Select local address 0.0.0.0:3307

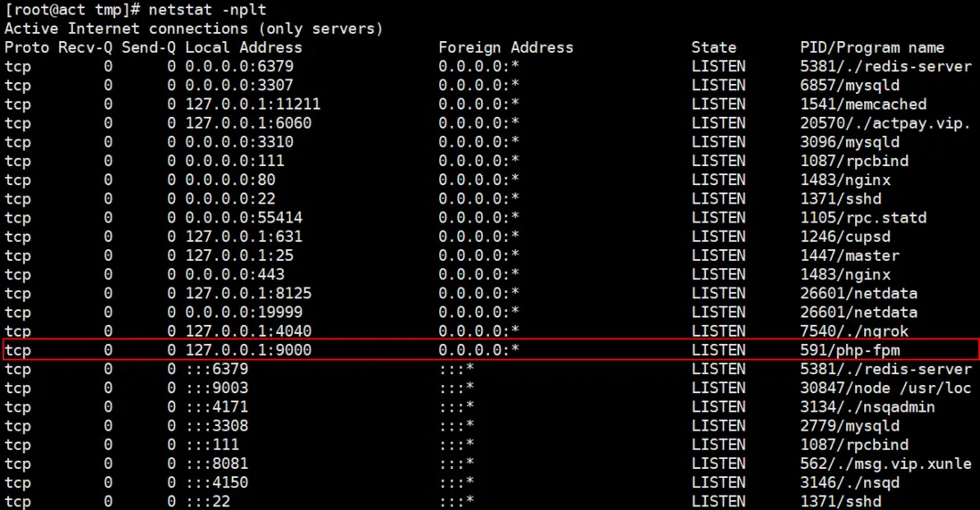[x=239, y=85]
